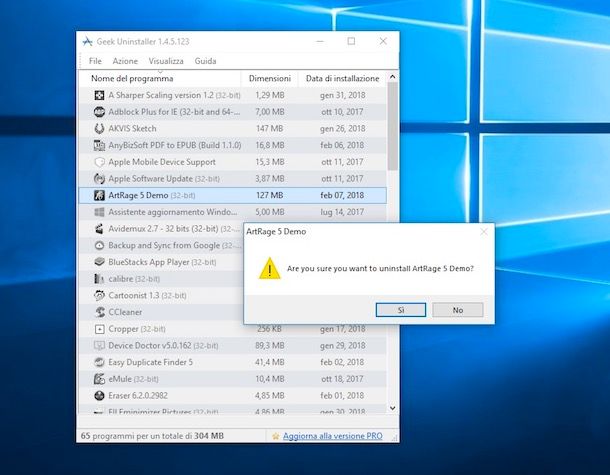
Task: Click the status bar program total text
Action: pyautogui.click(x=152, y=436)
